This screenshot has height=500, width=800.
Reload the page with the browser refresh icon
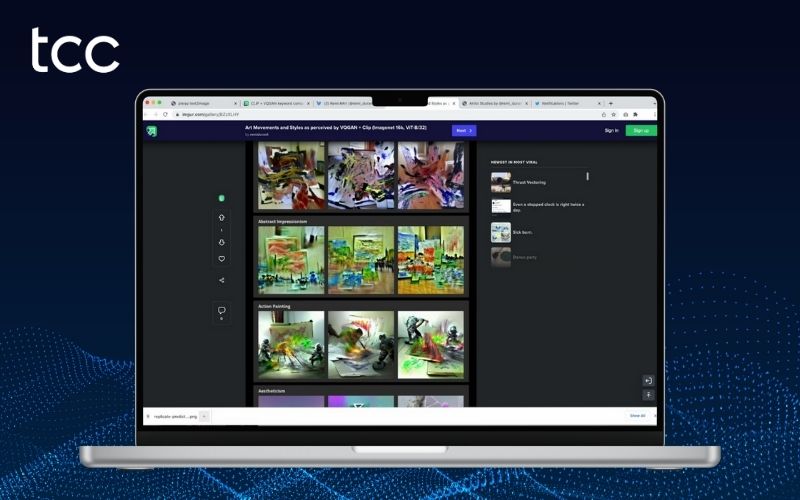[165, 114]
